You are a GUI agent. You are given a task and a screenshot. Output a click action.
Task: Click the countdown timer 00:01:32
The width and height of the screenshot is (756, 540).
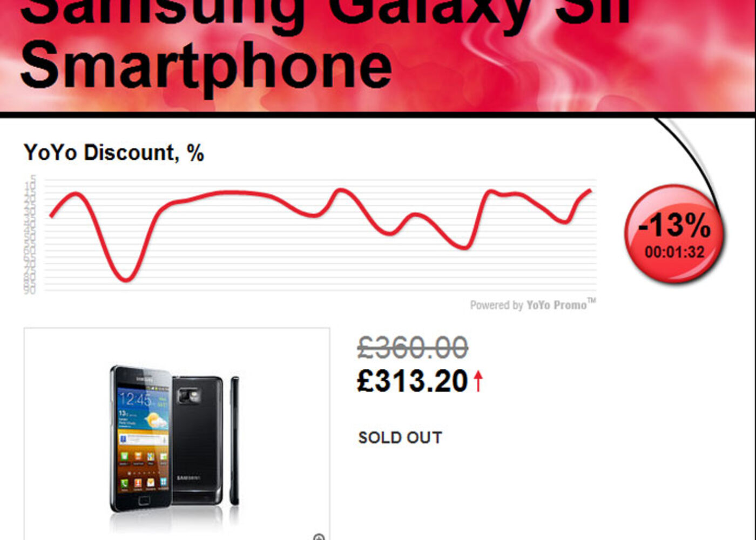(x=675, y=252)
